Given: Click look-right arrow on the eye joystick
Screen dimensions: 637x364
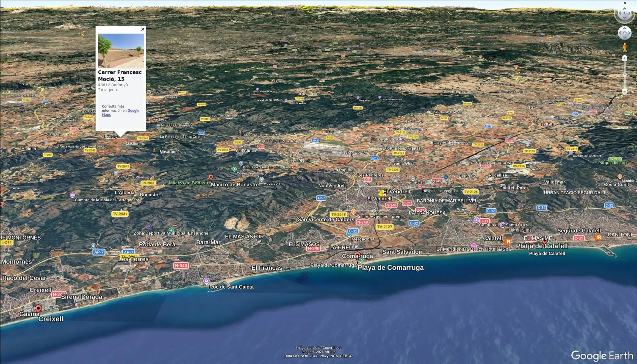Looking at the screenshot, I should (x=630, y=13).
